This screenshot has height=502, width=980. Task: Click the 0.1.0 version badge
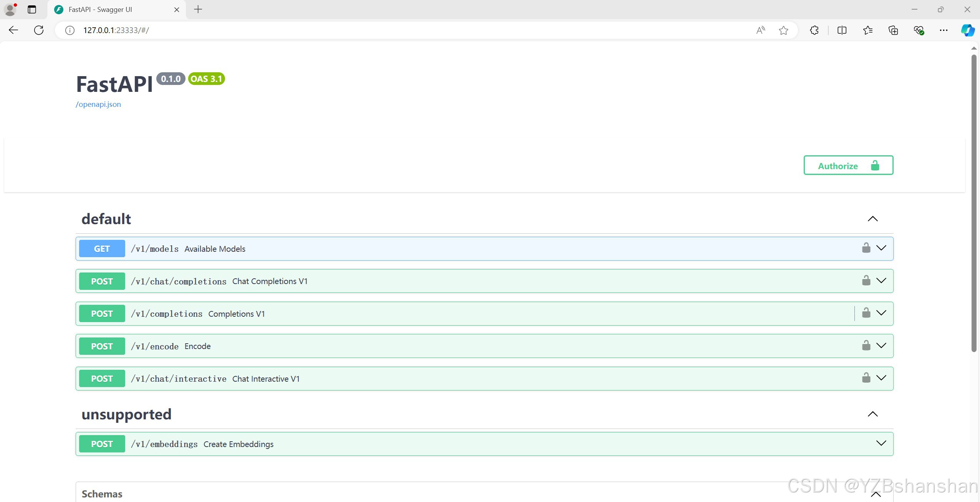pyautogui.click(x=171, y=79)
